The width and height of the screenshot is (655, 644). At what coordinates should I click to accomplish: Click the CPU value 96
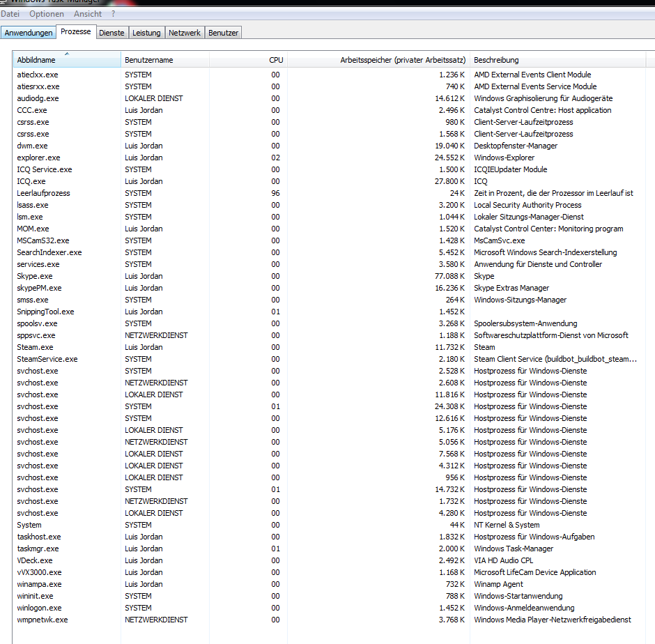pos(275,193)
